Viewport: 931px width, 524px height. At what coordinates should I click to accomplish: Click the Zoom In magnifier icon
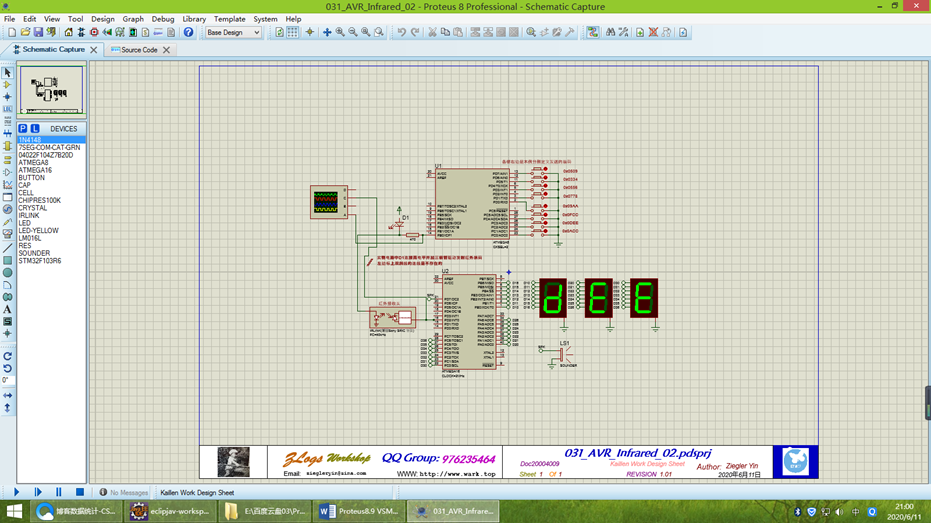[340, 32]
